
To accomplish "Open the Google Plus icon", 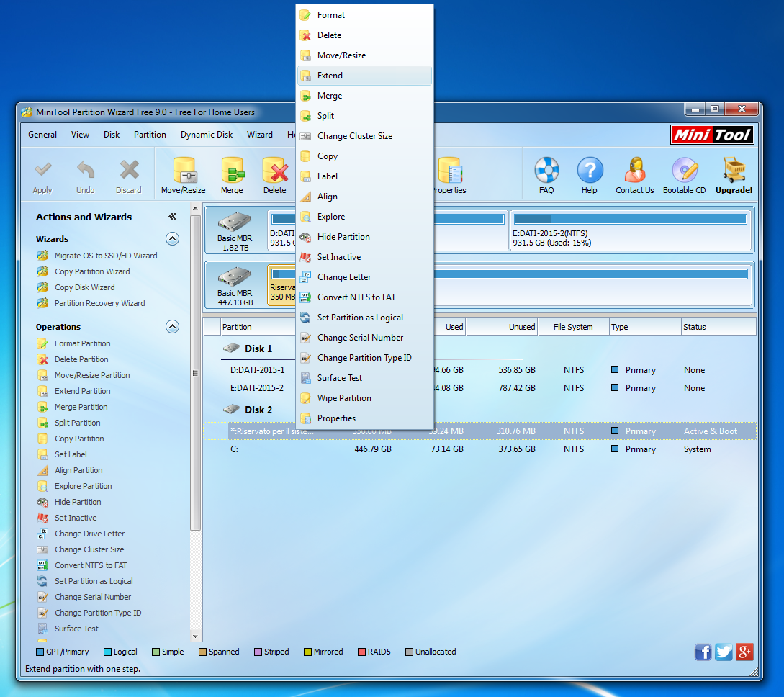I will pyautogui.click(x=744, y=652).
